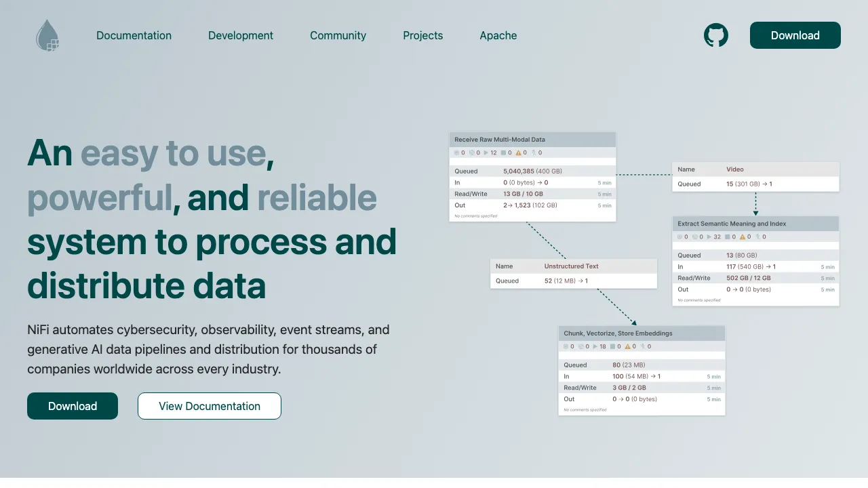Click the Read/Write value 13 GB / 10 GB

(523, 194)
